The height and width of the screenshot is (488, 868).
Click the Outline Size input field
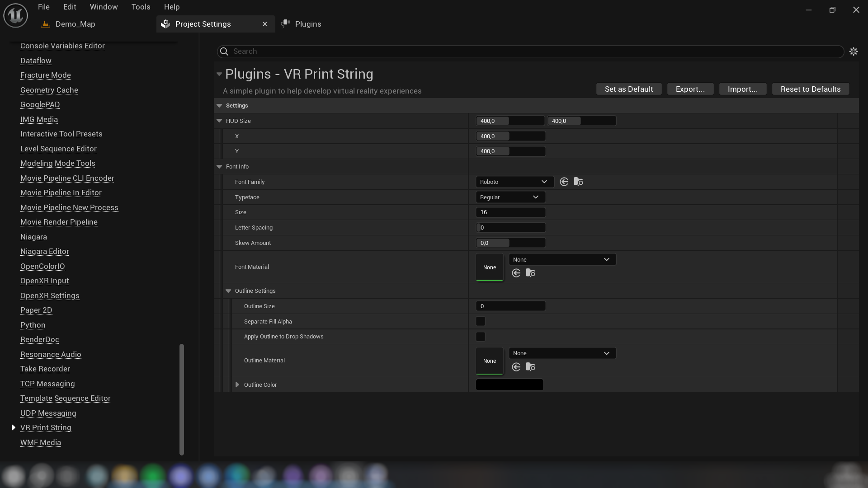[510, 306]
